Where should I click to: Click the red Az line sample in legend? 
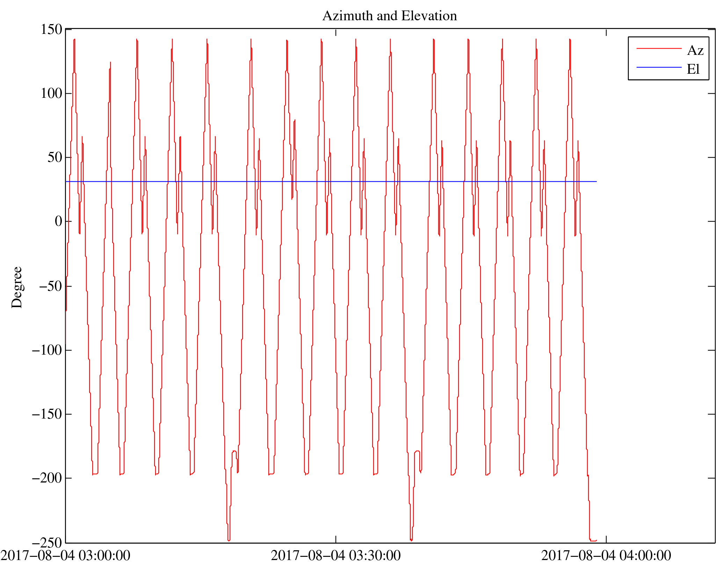pos(659,48)
